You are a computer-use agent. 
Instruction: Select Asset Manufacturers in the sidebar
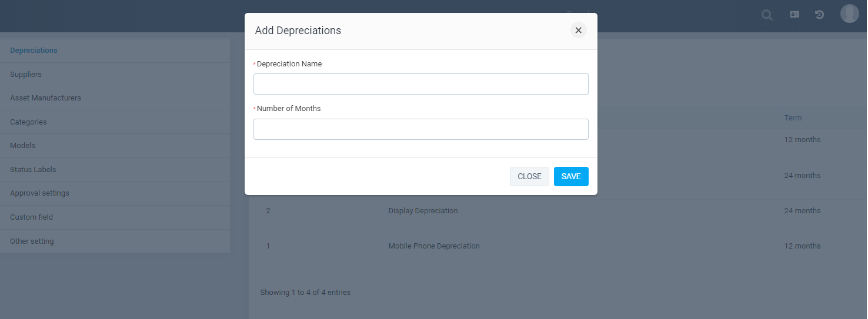tap(45, 98)
